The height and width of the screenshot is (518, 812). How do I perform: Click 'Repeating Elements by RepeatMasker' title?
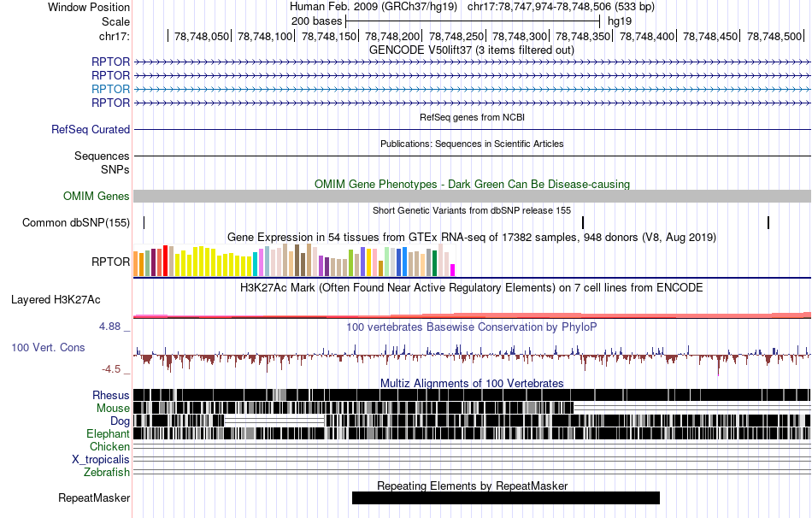[x=473, y=486]
